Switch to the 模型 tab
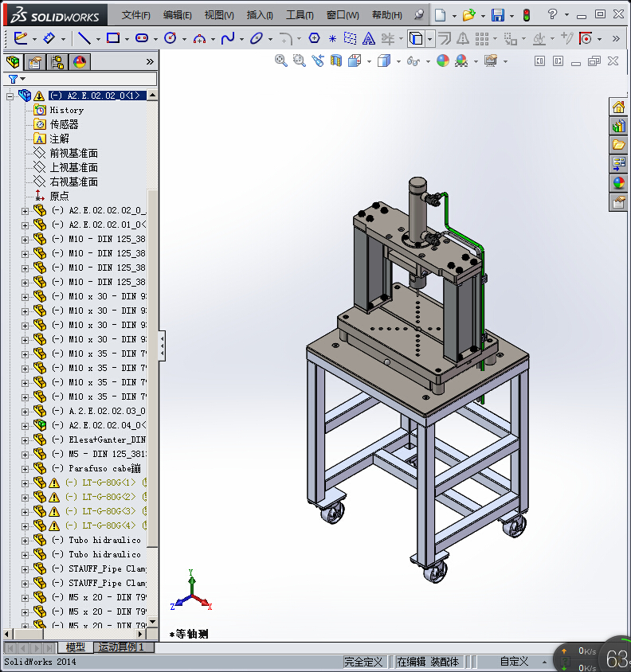631x672 pixels. [x=76, y=647]
